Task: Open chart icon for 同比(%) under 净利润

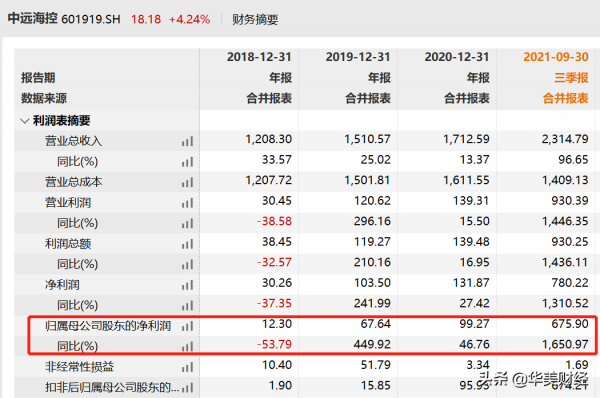Action: point(187,306)
